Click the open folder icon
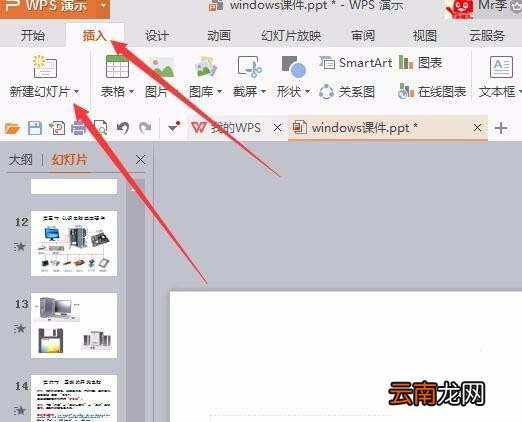 pyautogui.click(x=12, y=128)
